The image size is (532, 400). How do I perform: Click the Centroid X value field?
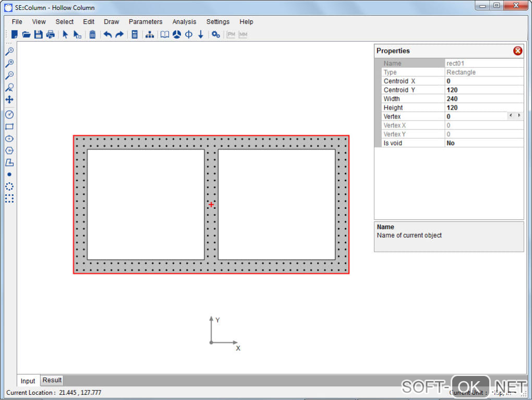coord(484,81)
